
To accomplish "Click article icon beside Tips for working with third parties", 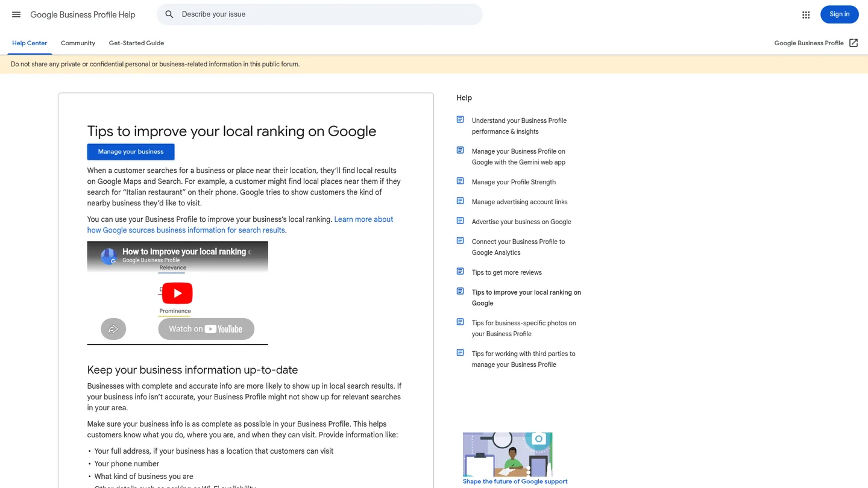I will pos(460,353).
